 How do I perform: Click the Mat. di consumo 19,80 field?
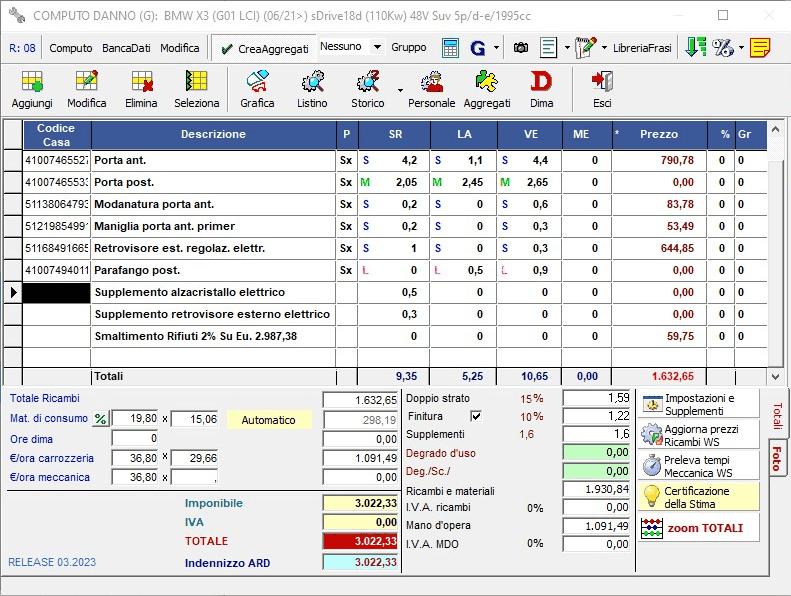(135, 419)
